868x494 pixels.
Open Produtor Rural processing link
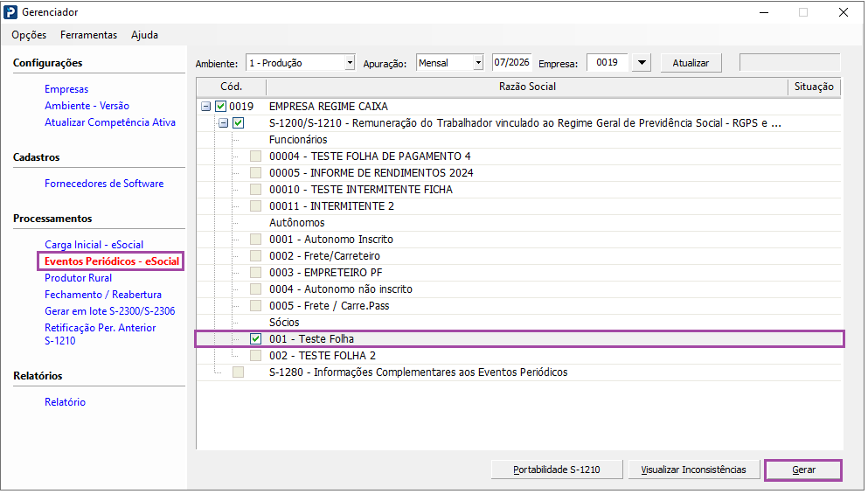[78, 277]
